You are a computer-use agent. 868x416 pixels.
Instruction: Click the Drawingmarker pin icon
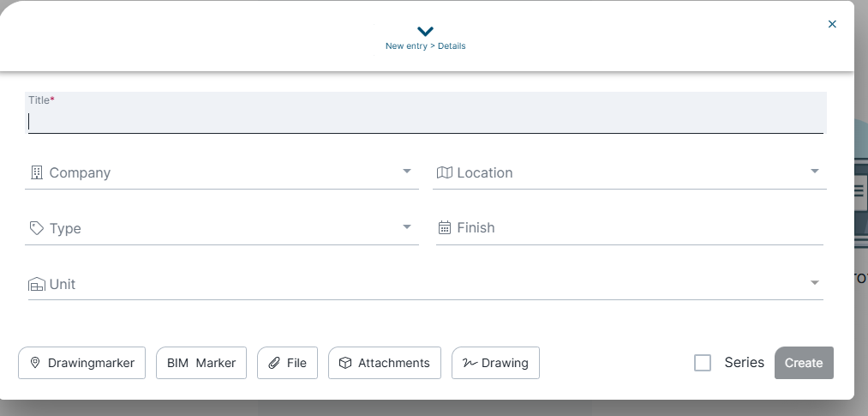coord(35,363)
